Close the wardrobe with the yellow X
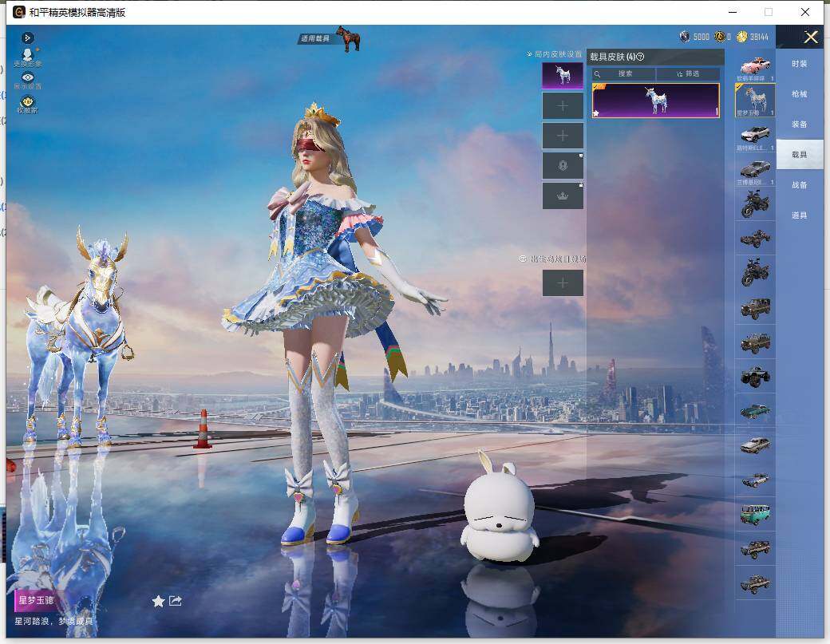The height and width of the screenshot is (644, 830). point(810,37)
